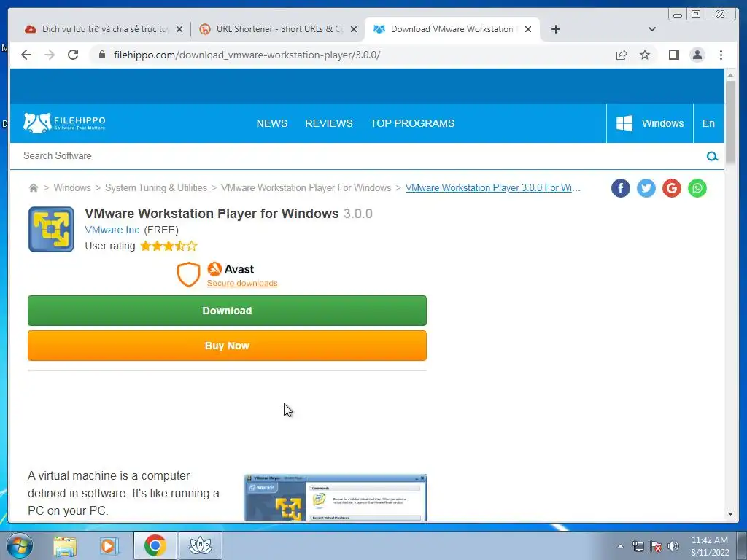Open the VMware Player screenshot thumbnail
The width and height of the screenshot is (747, 560).
(336, 497)
